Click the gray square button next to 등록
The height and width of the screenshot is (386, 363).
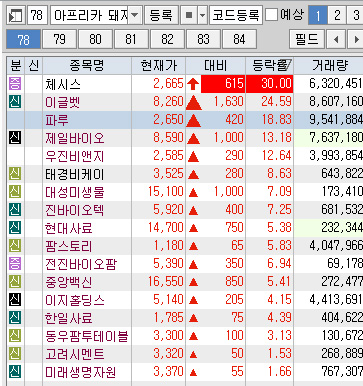pyautogui.click(x=189, y=15)
